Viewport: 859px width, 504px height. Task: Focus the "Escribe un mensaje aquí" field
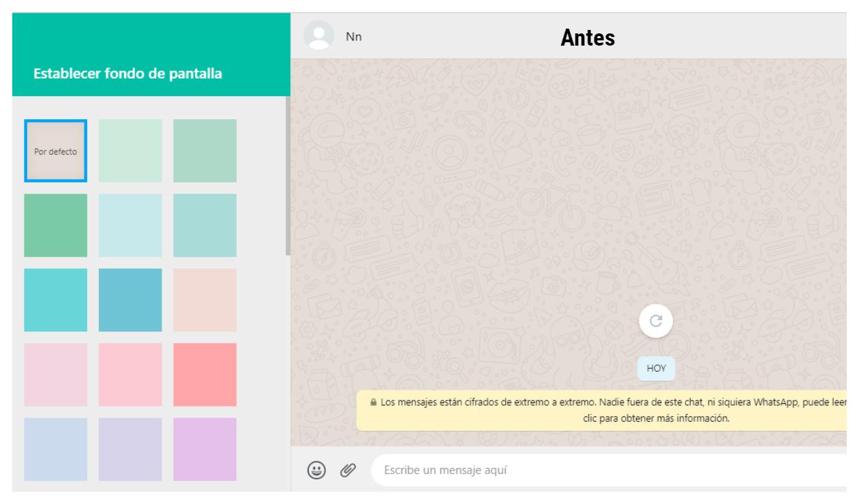[609, 470]
